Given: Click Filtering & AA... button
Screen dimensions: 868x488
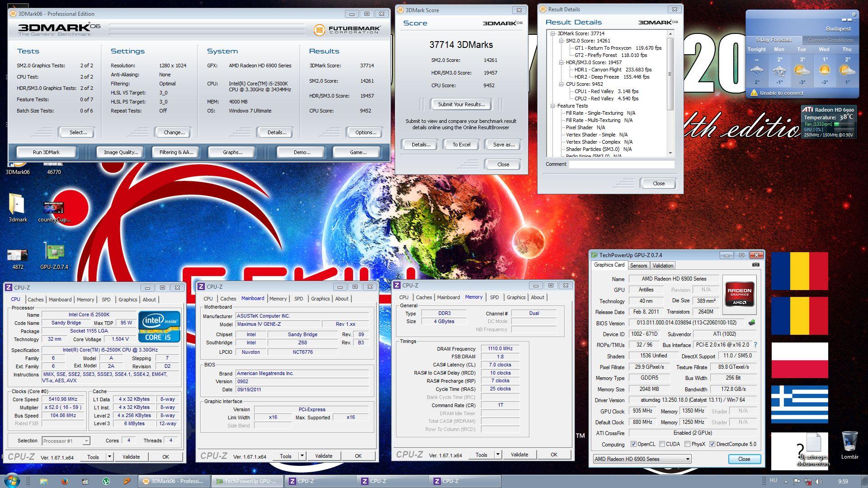Looking at the screenshot, I should [176, 152].
